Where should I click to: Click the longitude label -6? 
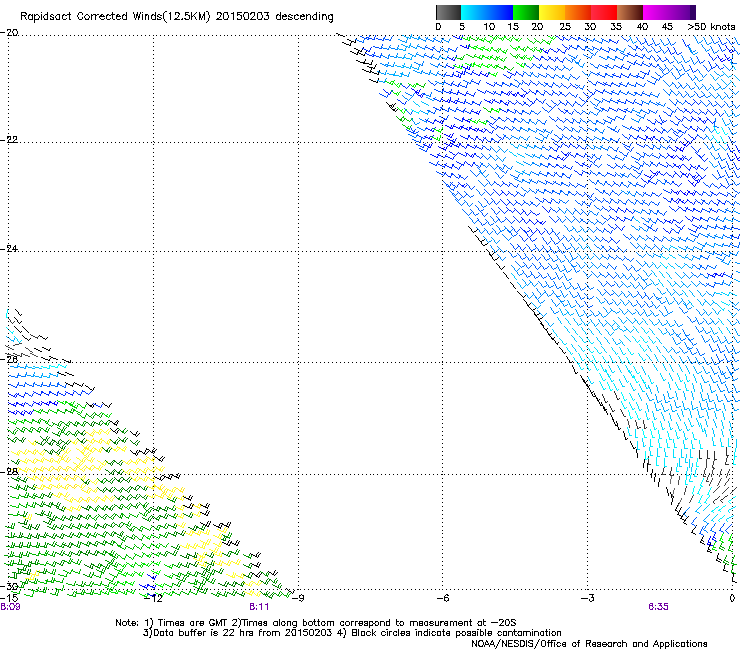442,598
